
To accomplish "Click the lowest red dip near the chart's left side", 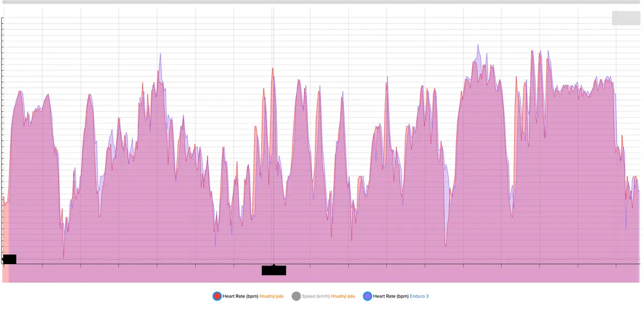I will [63, 258].
